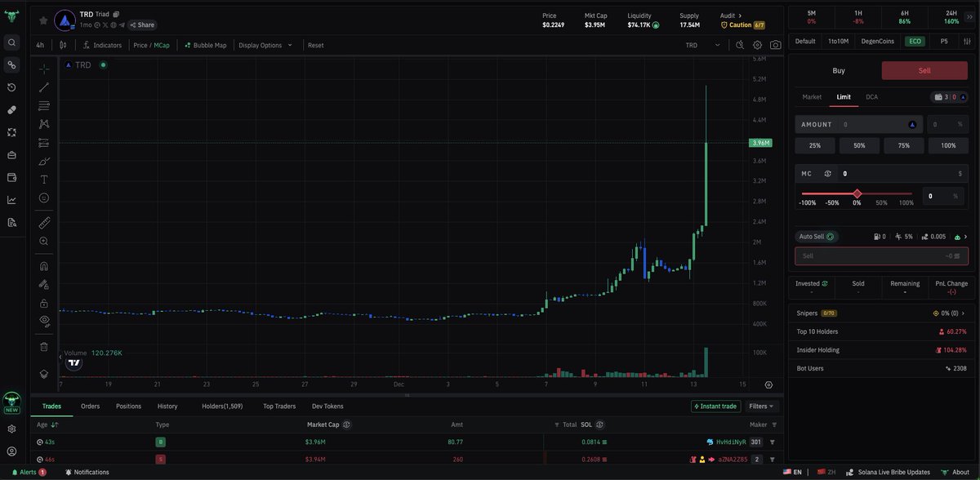Image resolution: width=980 pixels, height=480 pixels.
Task: Click -50% mark on MC slider
Action: 832,202
